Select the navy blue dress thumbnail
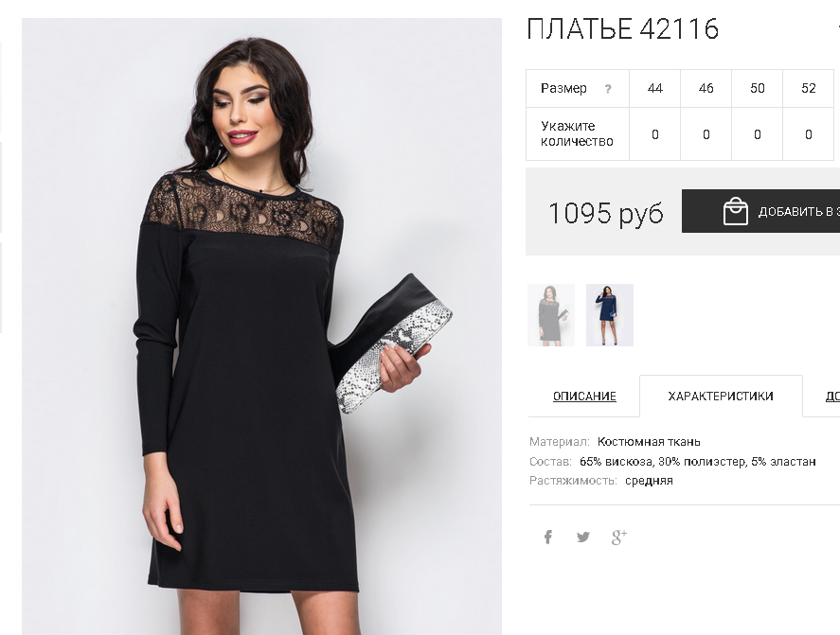This screenshot has width=840, height=635. [x=610, y=315]
